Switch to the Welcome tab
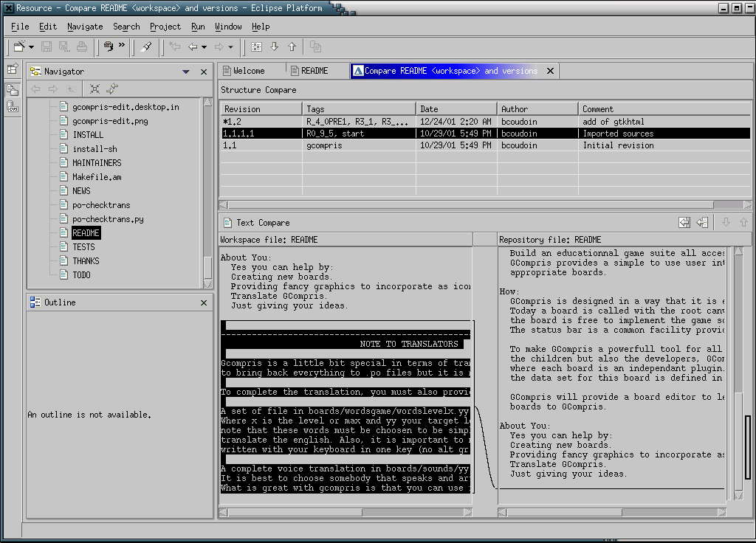756x543 pixels. [x=251, y=71]
